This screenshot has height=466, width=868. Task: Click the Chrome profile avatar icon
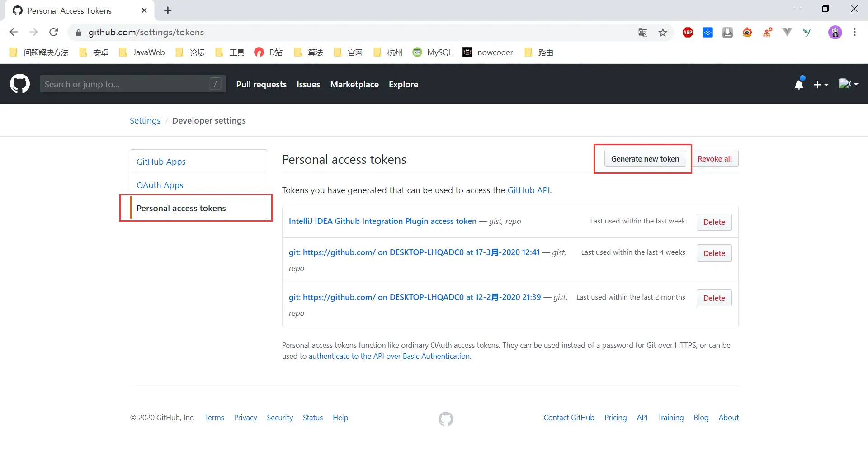tap(835, 32)
